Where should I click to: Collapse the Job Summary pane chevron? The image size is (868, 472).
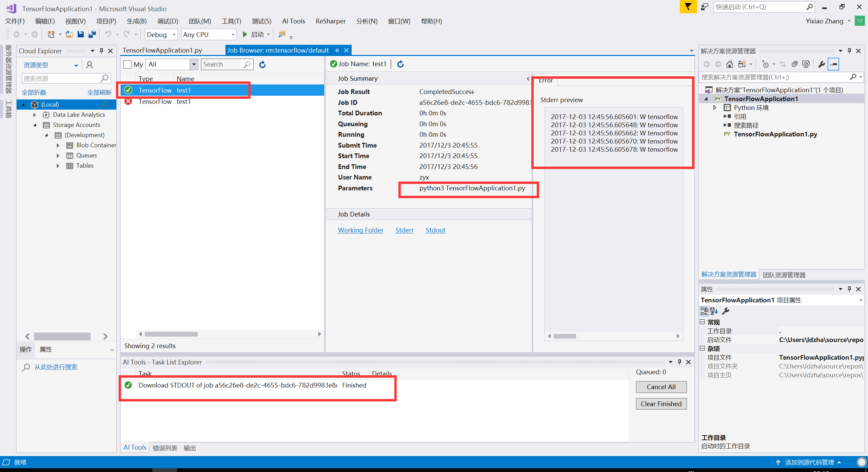(528, 79)
